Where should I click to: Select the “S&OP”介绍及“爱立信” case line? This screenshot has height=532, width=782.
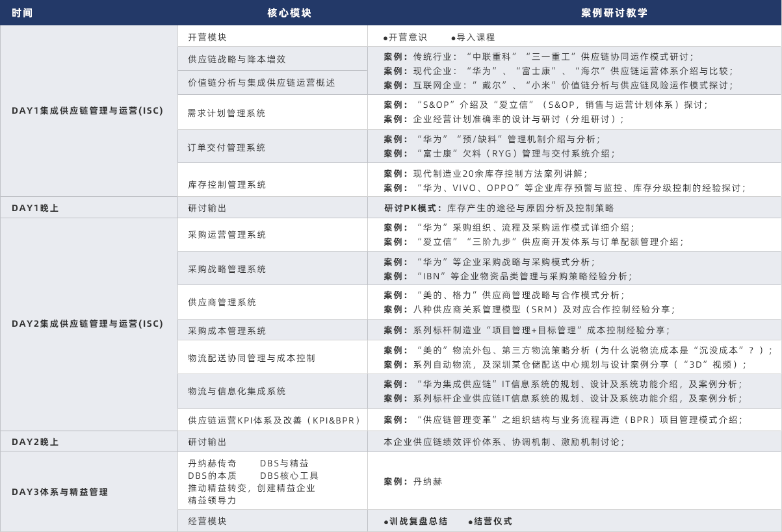(545, 105)
